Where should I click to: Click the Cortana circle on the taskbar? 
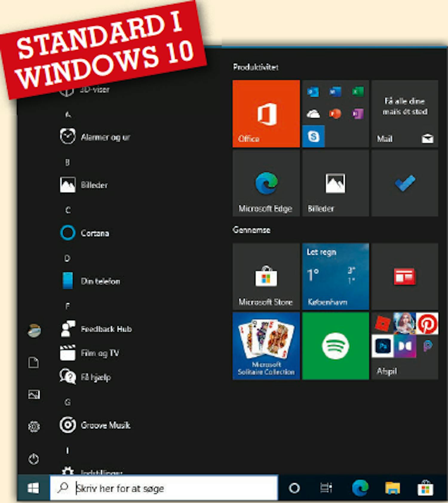[294, 488]
